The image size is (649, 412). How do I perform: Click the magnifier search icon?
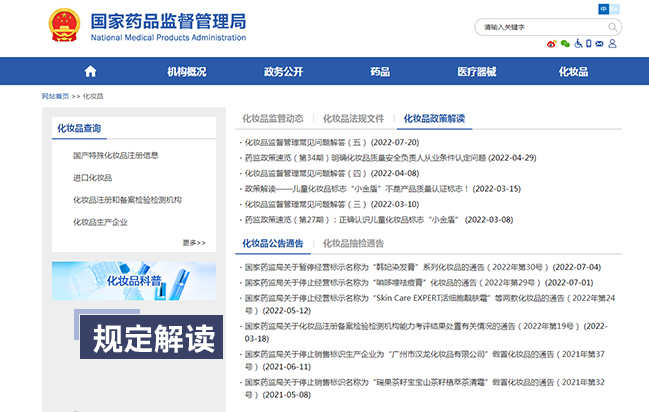pos(613,27)
